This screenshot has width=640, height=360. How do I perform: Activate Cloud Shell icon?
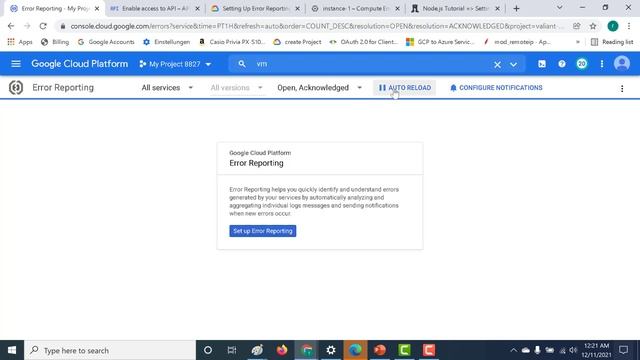pos(542,64)
